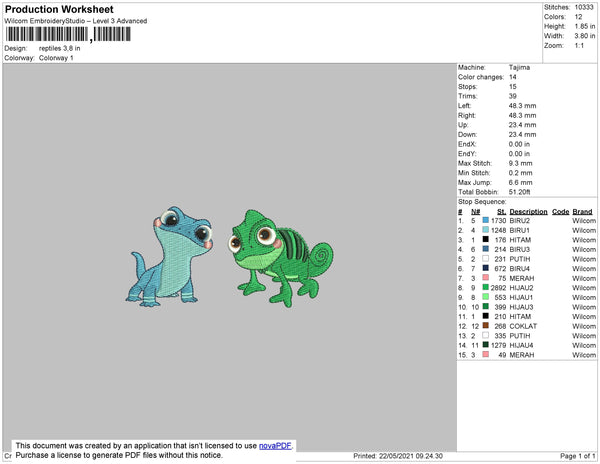Click the Stops value 15

tap(513, 86)
